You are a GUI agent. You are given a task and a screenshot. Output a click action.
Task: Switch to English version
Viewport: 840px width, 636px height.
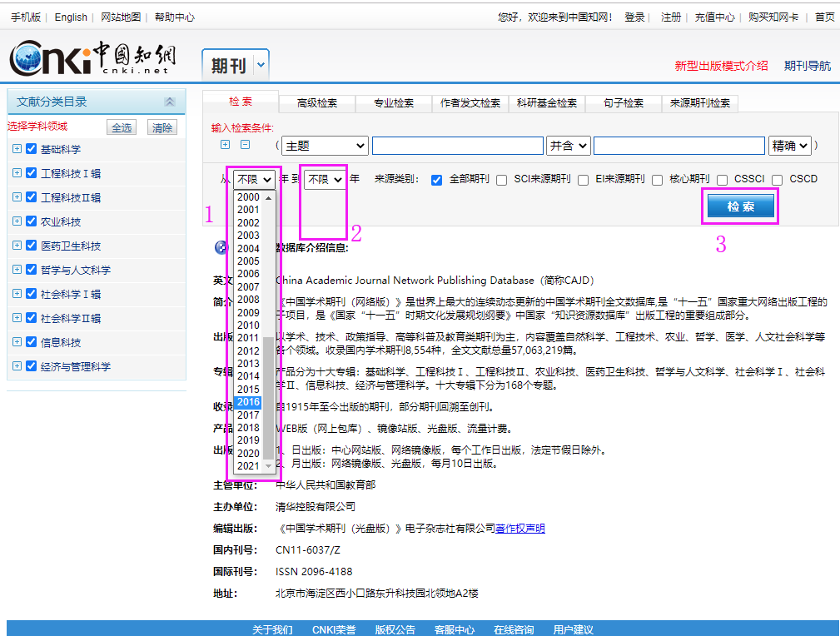point(71,17)
